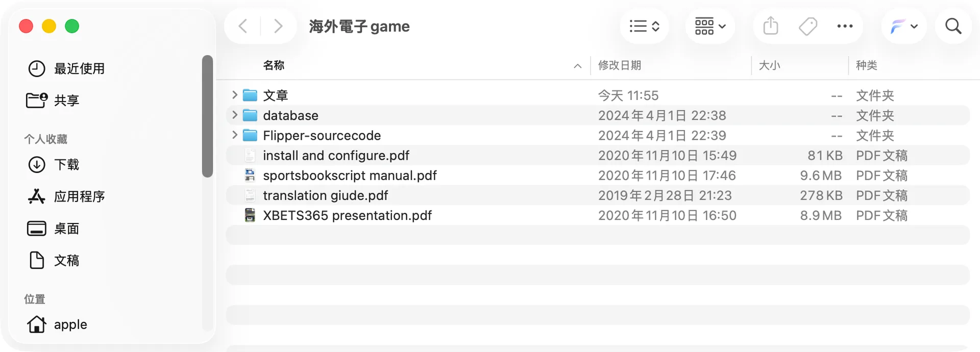The image size is (980, 352).
Task: Expand the 文章 folder disclosure arrow
Action: 234,95
